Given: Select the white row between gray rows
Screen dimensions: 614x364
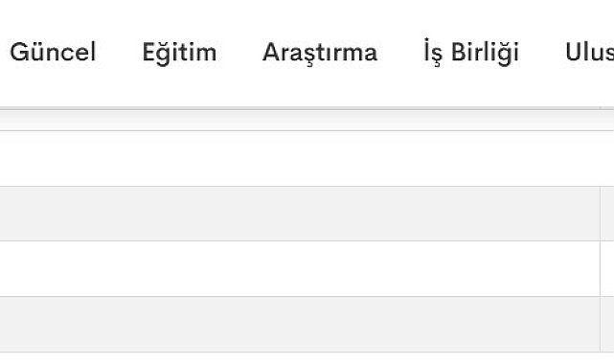Looking at the screenshot, I should [300, 269].
